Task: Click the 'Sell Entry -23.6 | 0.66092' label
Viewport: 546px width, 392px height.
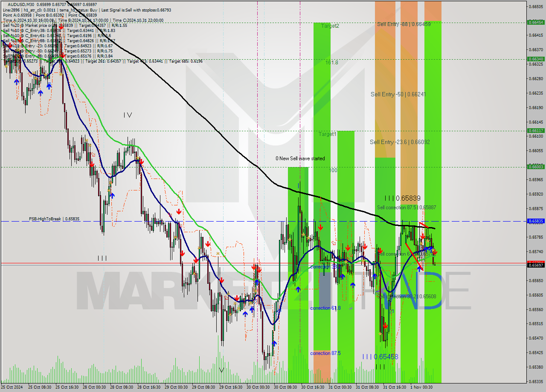Action: 400,142
